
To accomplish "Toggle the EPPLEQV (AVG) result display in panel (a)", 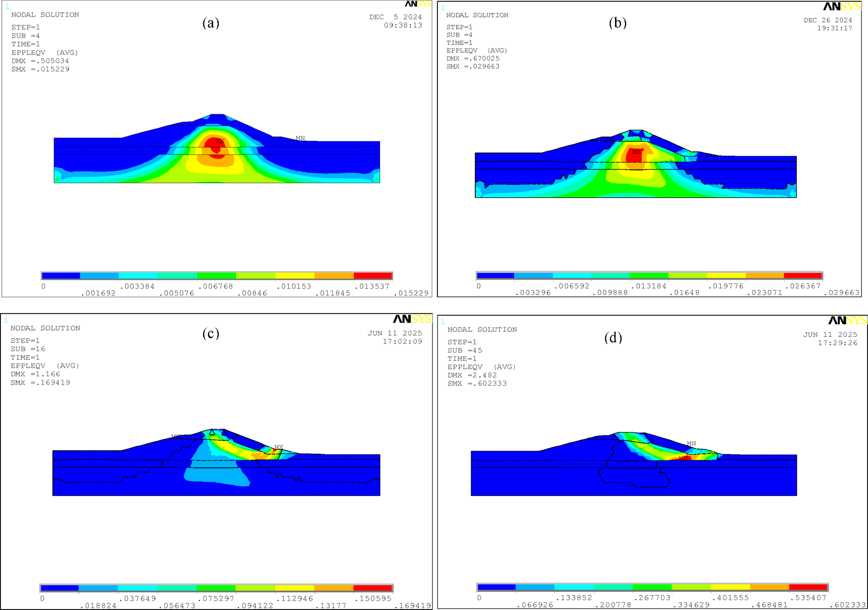I will tap(45, 53).
